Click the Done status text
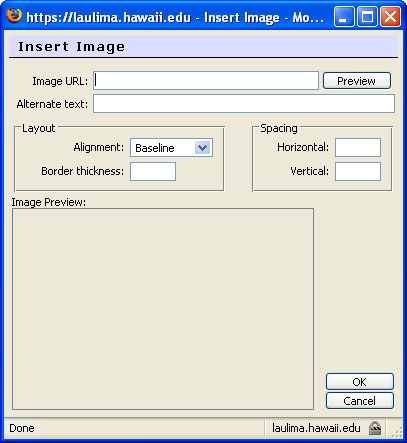 (x=22, y=428)
